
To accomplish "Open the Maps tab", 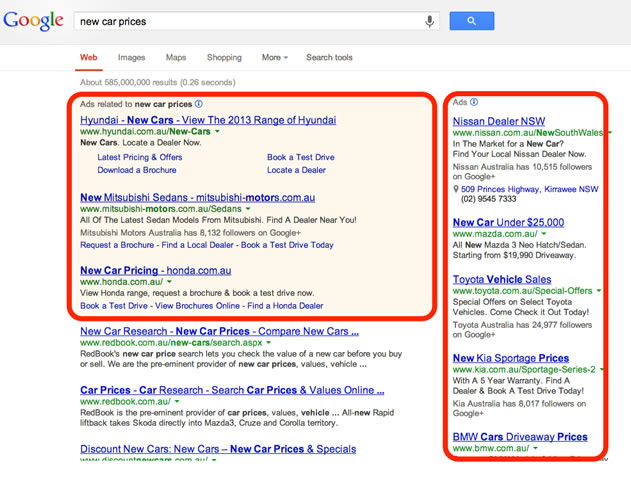I will (x=176, y=58).
